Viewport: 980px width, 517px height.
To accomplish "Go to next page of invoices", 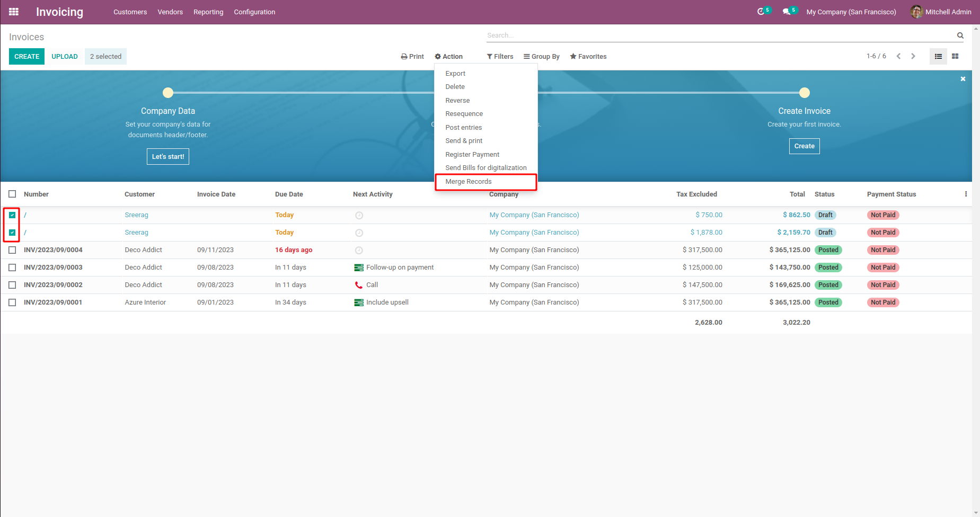I will [913, 56].
